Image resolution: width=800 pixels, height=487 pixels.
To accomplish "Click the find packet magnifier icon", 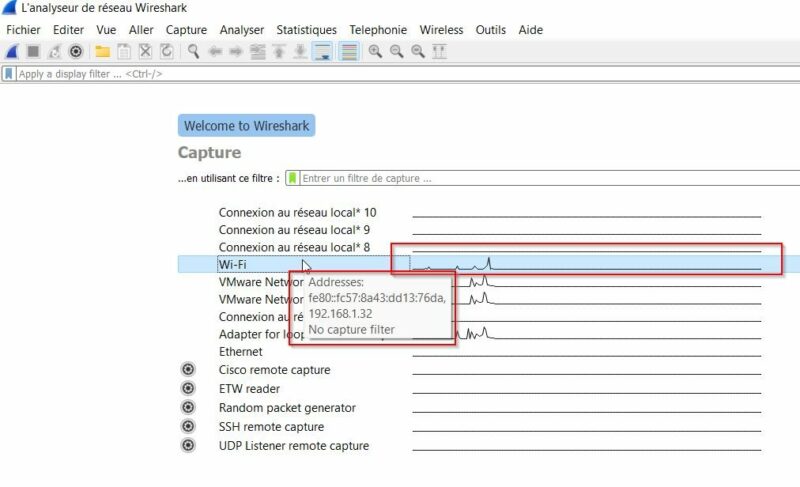I will point(193,52).
